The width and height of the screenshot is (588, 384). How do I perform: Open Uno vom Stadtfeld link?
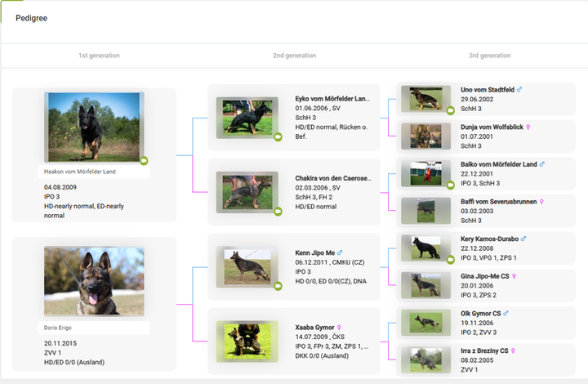pos(488,90)
